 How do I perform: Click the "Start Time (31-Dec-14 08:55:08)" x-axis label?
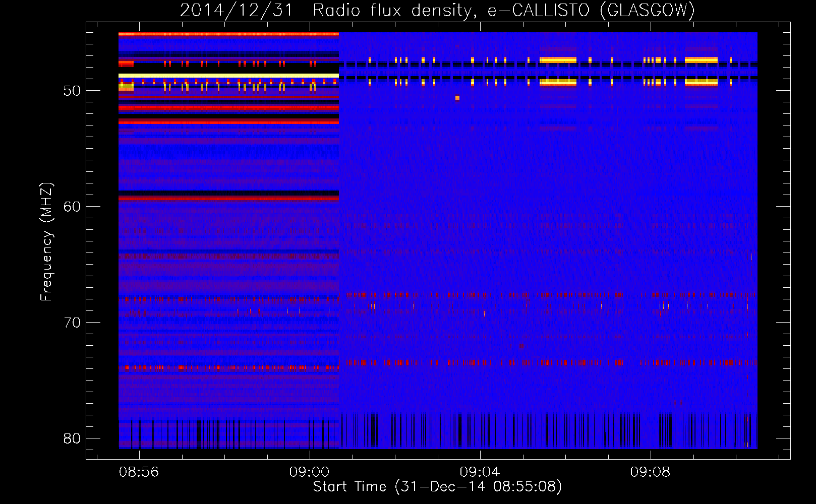click(x=437, y=487)
